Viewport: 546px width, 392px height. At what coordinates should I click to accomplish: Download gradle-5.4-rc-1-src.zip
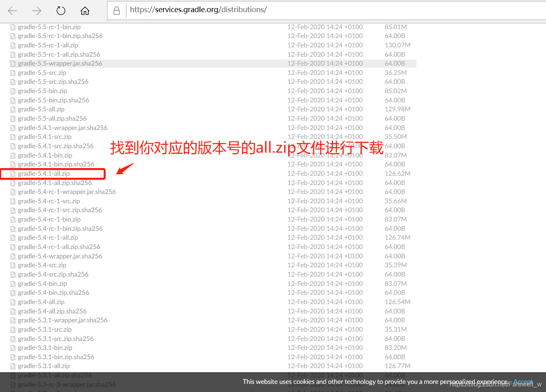49,201
